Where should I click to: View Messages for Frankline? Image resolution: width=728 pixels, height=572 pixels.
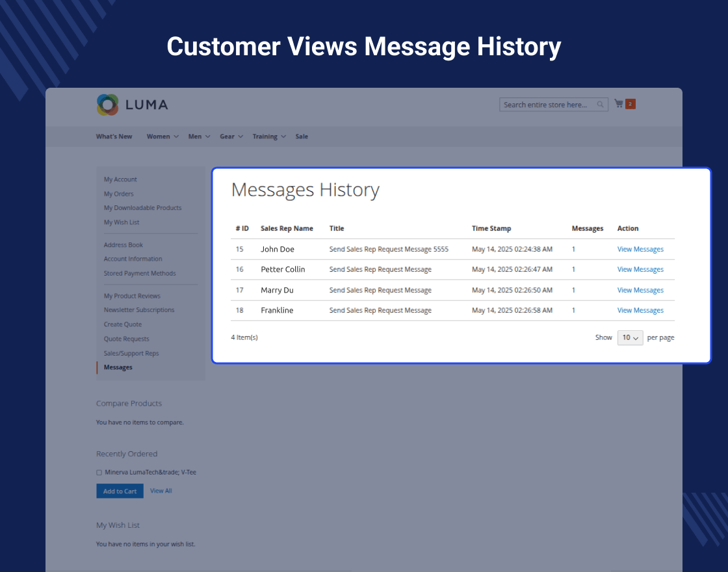[x=640, y=310]
